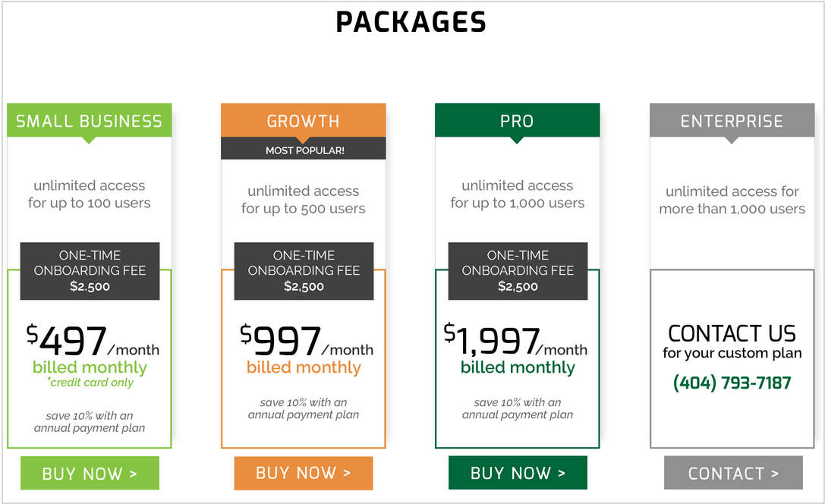Image resolution: width=825 pixels, height=504 pixels.
Task: Click the gray CONTACT button
Action: click(733, 473)
